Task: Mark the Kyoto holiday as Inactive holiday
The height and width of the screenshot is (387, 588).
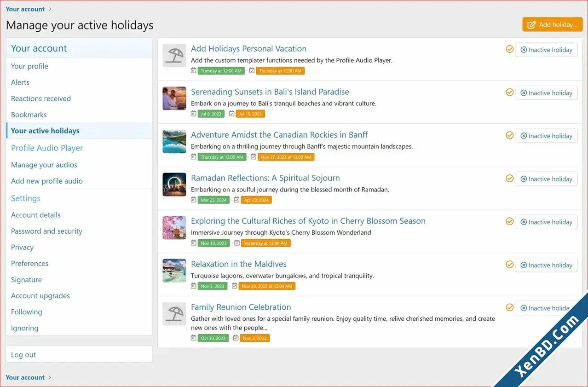Action: [546, 222]
